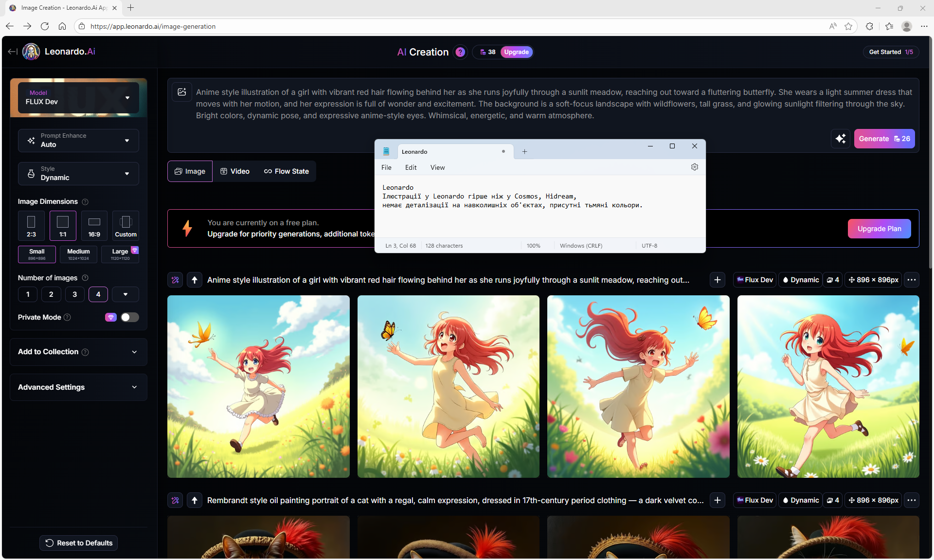
Task: Click the magic wand icon beside anime prompt
Action: pos(176,280)
